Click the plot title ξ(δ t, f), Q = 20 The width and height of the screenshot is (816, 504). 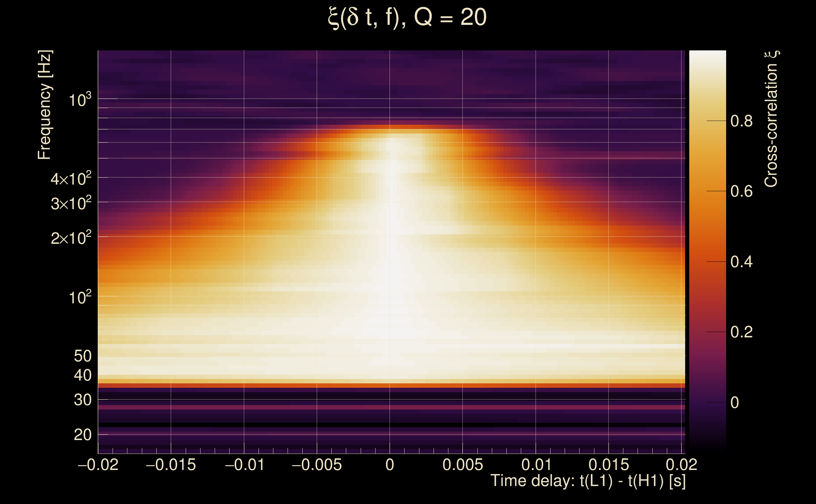[x=407, y=17]
